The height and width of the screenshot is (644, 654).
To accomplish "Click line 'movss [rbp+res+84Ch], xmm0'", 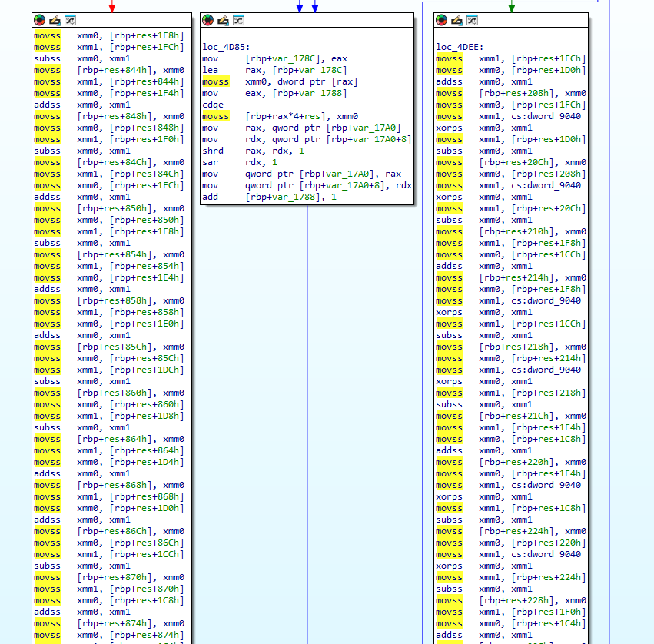I will 109,163.
